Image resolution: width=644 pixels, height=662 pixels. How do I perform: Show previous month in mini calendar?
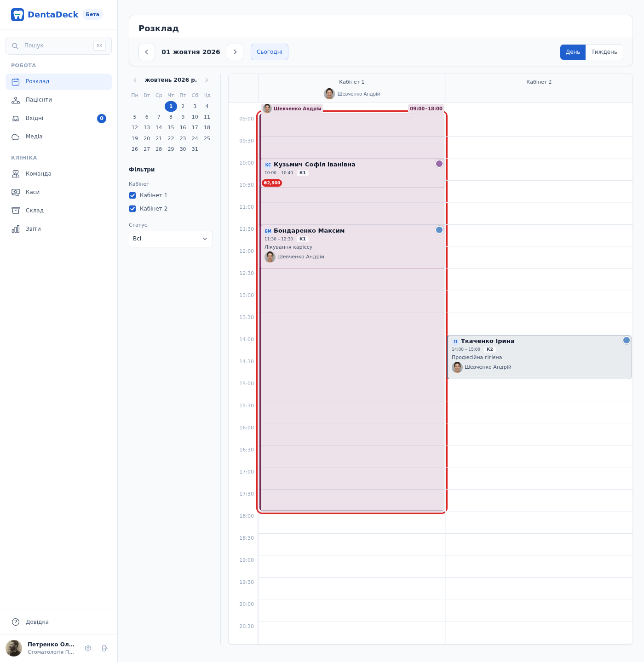135,80
